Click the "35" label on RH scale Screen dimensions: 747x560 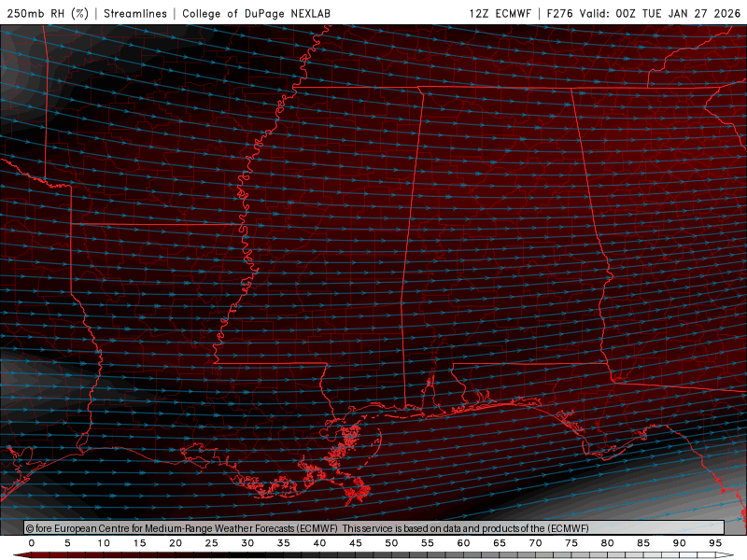pos(284,543)
